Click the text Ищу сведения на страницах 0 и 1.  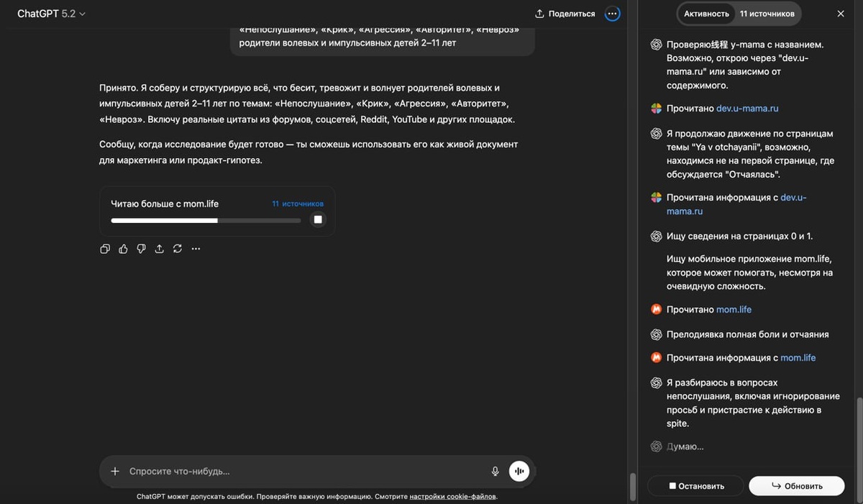[739, 236]
